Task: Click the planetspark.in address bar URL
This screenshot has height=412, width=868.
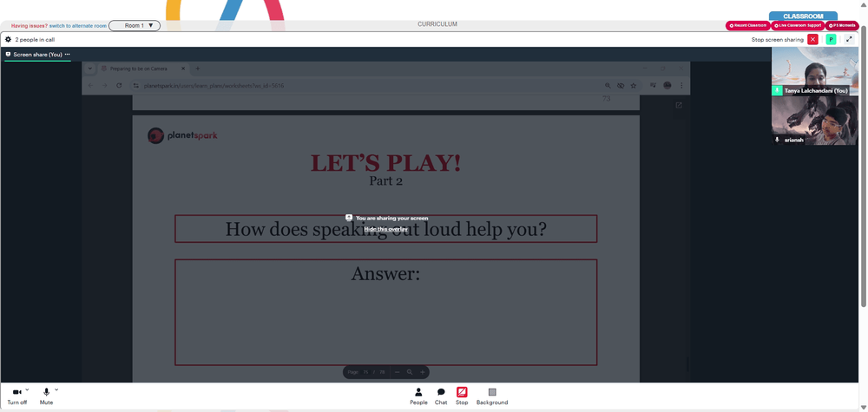Action: click(214, 86)
